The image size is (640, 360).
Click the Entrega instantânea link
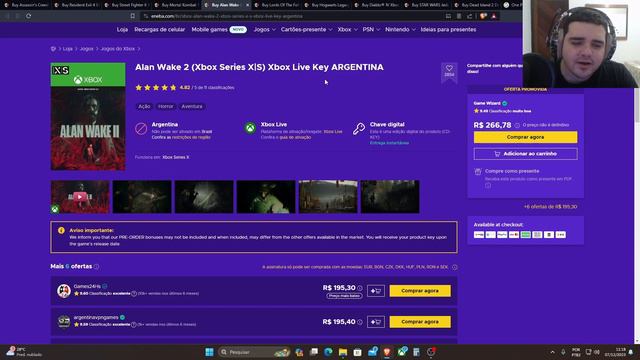coord(389,143)
